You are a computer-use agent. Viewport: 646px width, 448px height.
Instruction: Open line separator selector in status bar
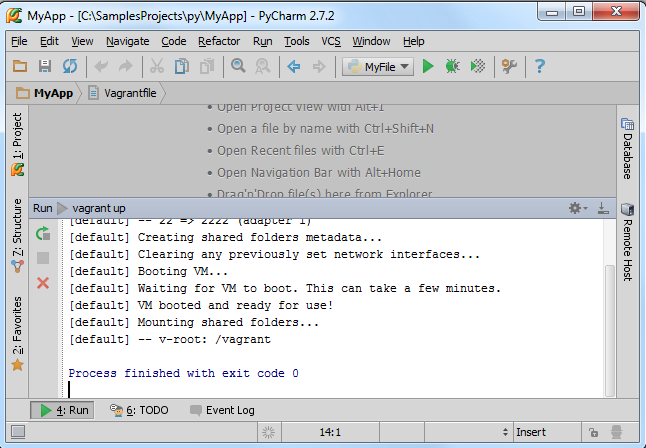coord(468,432)
